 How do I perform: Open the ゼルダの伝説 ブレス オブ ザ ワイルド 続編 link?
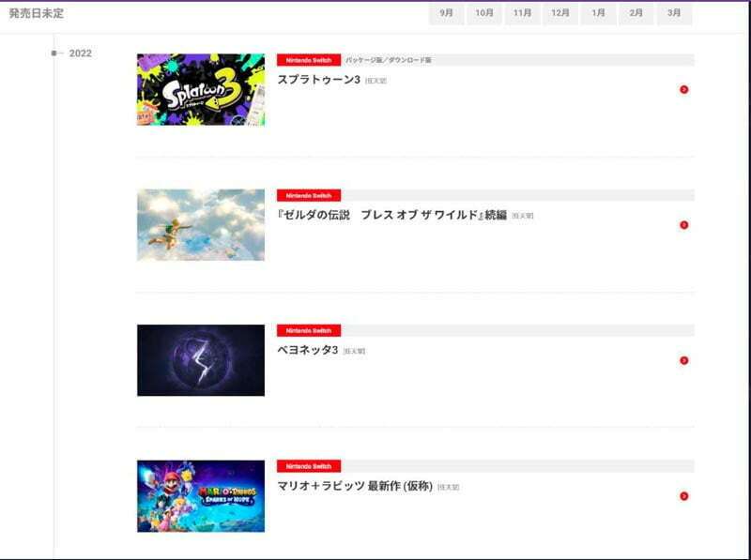coord(391,216)
